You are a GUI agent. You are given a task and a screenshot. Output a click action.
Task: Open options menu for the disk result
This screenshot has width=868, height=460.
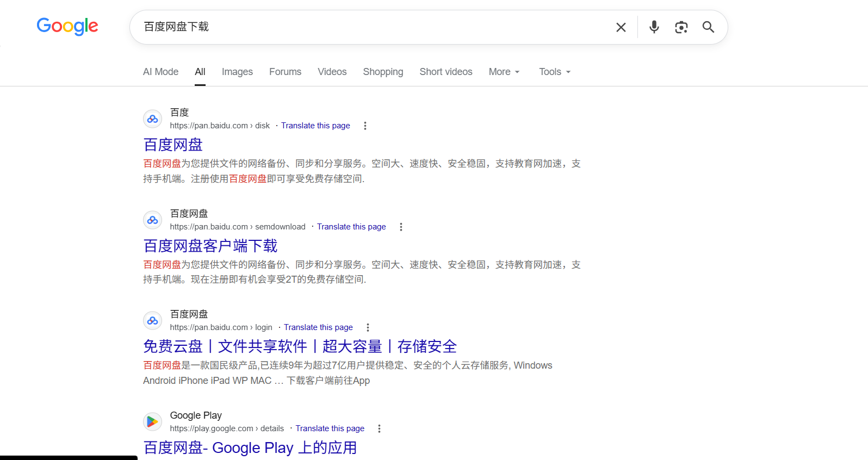click(x=365, y=126)
